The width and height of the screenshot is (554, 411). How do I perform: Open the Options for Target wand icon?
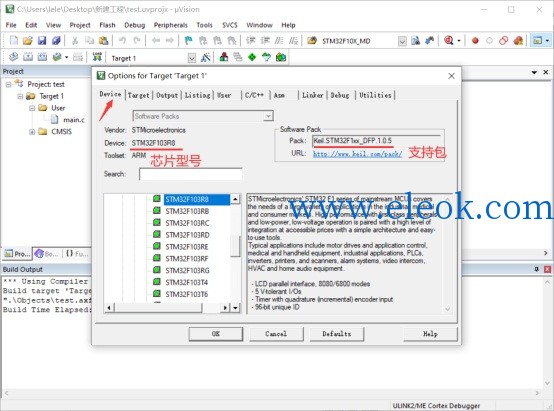pos(205,57)
